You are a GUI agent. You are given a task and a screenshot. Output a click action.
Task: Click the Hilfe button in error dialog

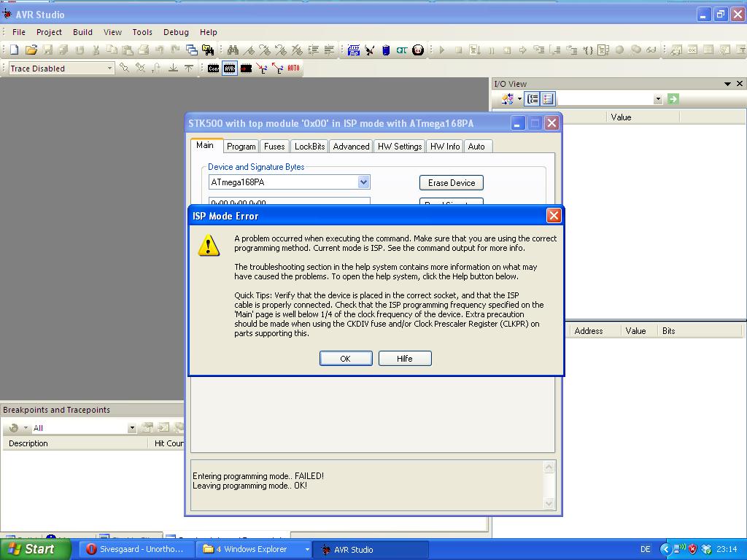point(405,359)
